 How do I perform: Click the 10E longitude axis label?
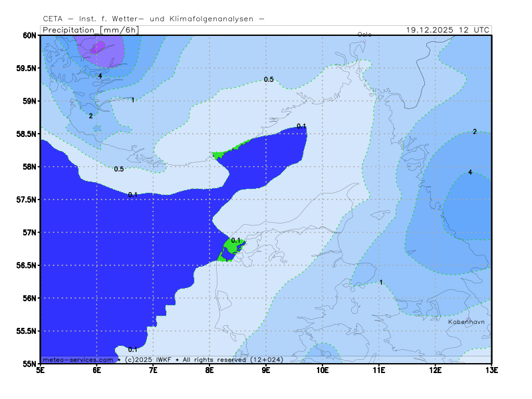323,370
